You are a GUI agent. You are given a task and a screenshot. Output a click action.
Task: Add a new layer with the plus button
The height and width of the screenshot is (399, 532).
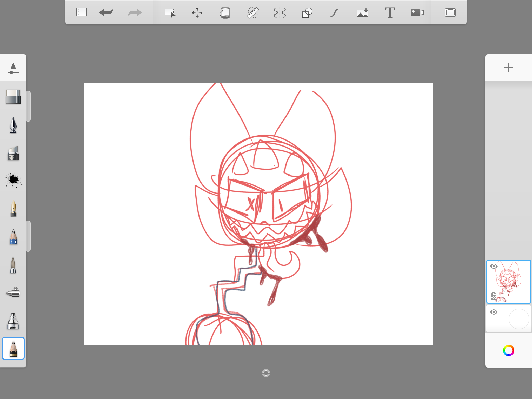coord(508,68)
